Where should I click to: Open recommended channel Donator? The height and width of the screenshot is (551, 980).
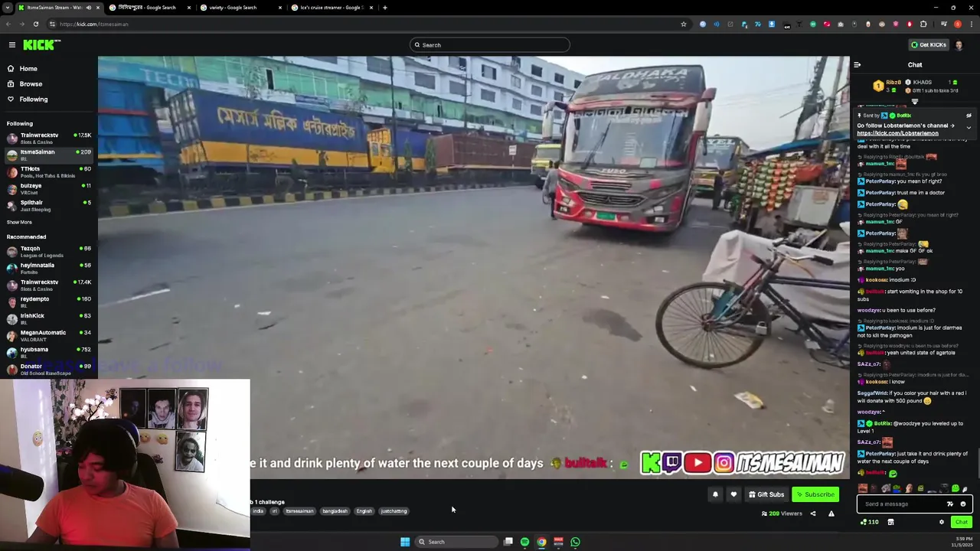click(49, 370)
